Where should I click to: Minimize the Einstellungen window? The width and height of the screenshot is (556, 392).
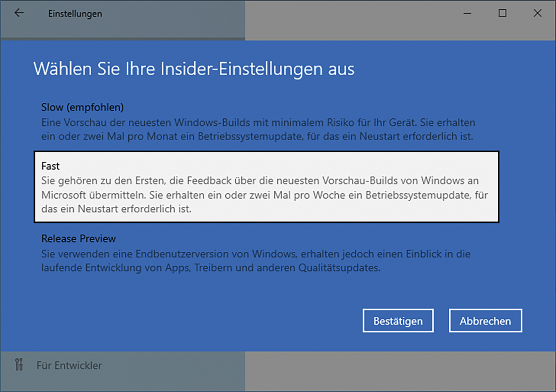[x=467, y=13]
